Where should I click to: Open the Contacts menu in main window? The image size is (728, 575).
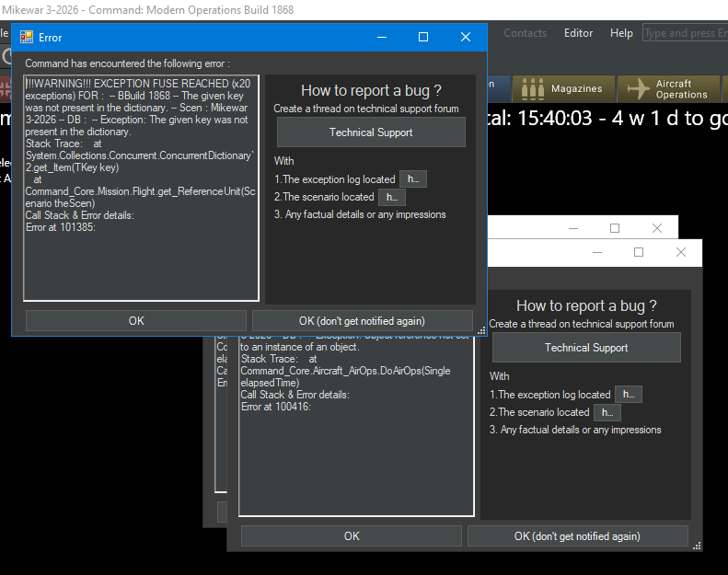coord(526,33)
